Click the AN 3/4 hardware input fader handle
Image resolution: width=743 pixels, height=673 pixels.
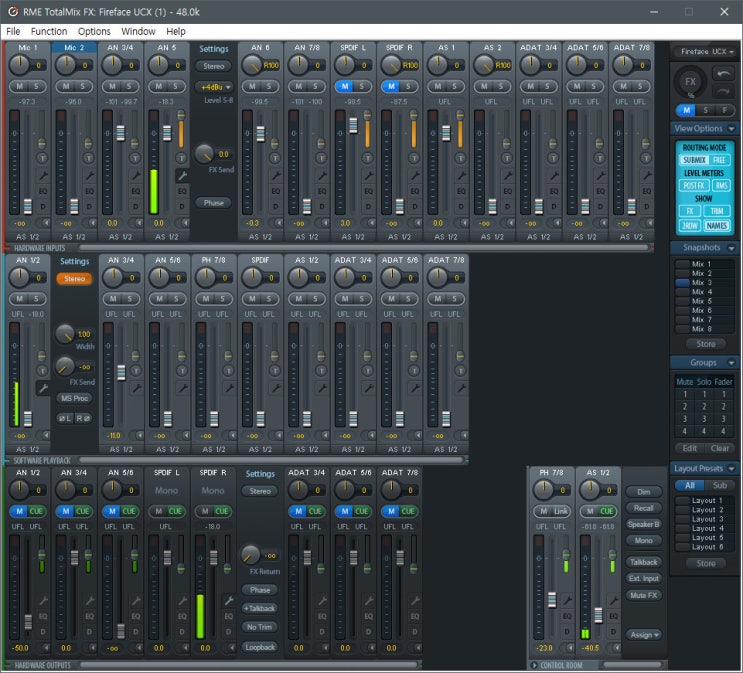[121, 133]
